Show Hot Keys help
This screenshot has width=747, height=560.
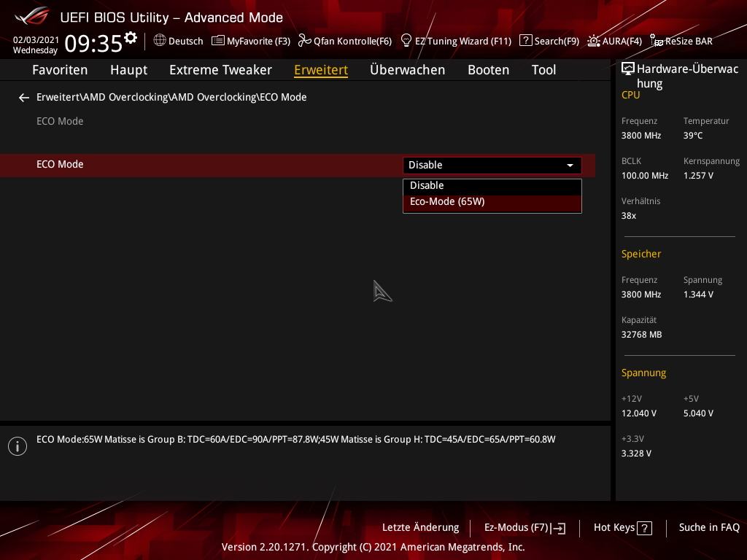click(623, 528)
